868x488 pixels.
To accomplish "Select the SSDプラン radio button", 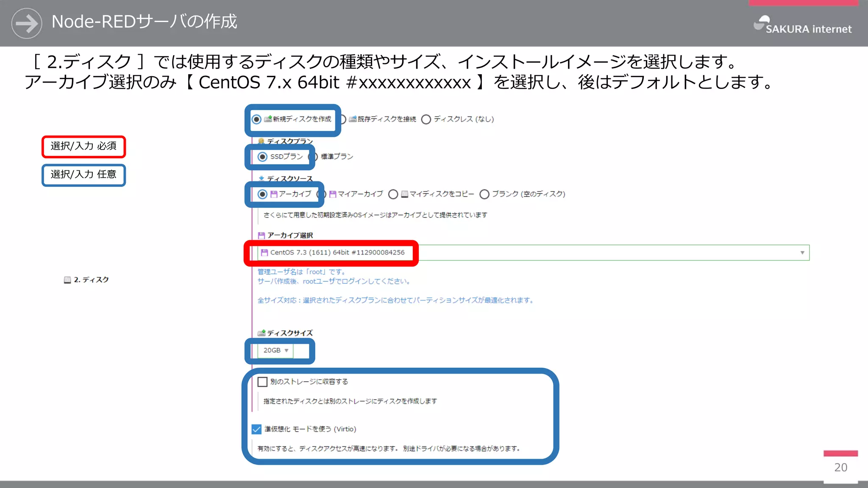I will 263,157.
